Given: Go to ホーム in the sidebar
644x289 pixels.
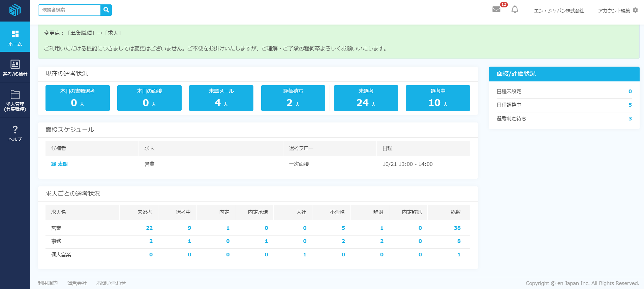Looking at the screenshot, I should [15, 37].
